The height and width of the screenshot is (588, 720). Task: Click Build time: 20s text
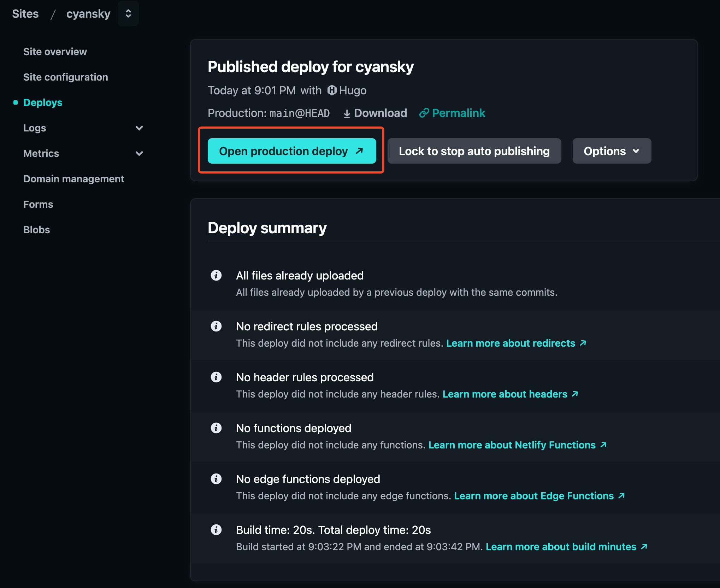tap(334, 530)
